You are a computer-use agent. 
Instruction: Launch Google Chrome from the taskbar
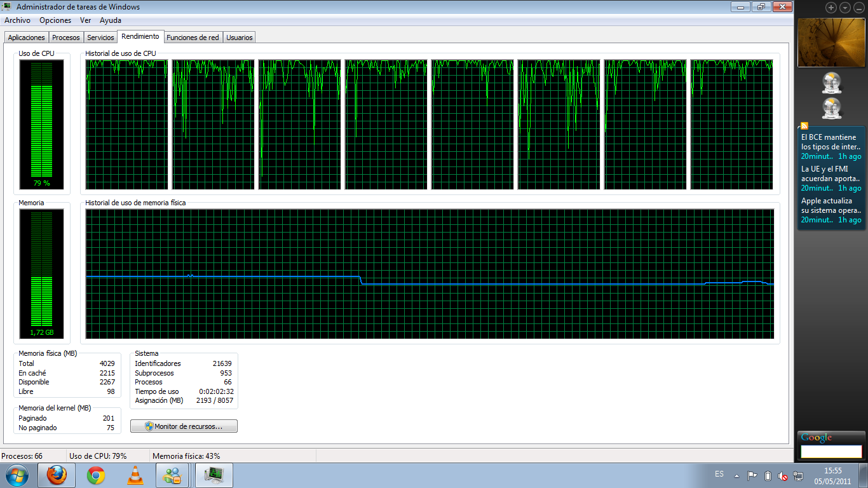pos(96,475)
